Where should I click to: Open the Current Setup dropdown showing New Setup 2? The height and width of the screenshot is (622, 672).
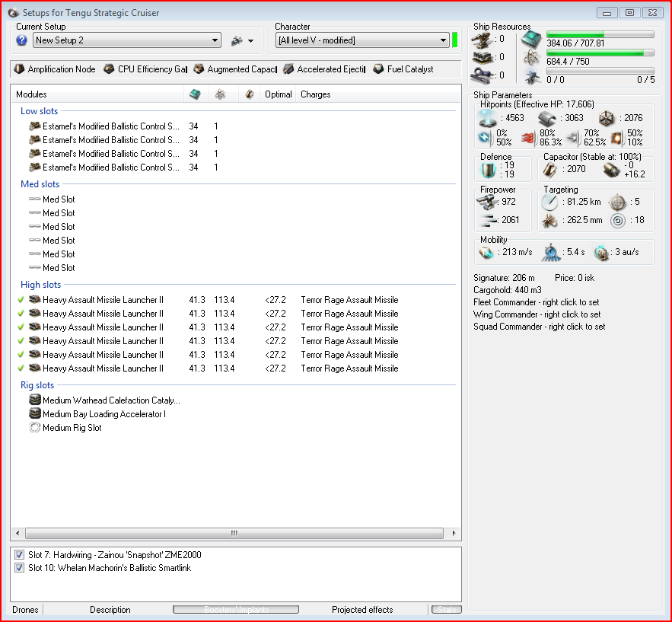(127, 40)
